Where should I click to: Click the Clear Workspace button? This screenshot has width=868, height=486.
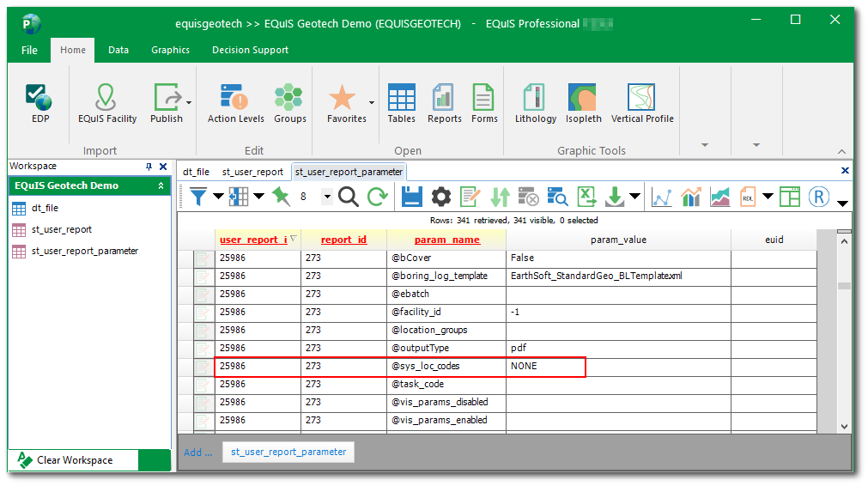click(74, 460)
